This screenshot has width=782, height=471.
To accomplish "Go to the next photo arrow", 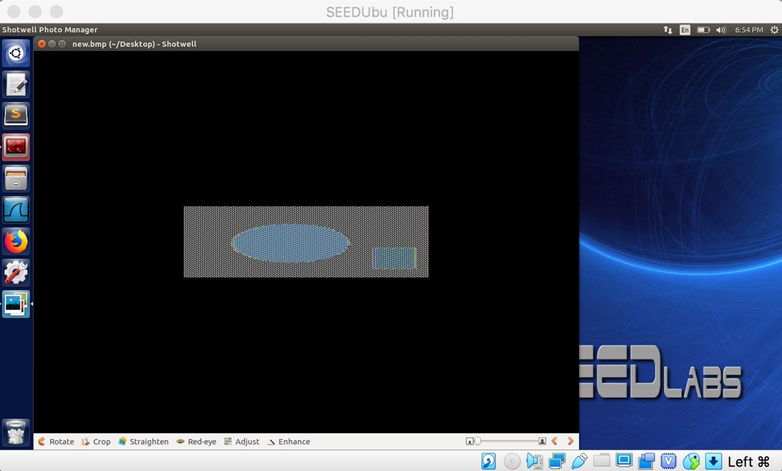I will [571, 441].
